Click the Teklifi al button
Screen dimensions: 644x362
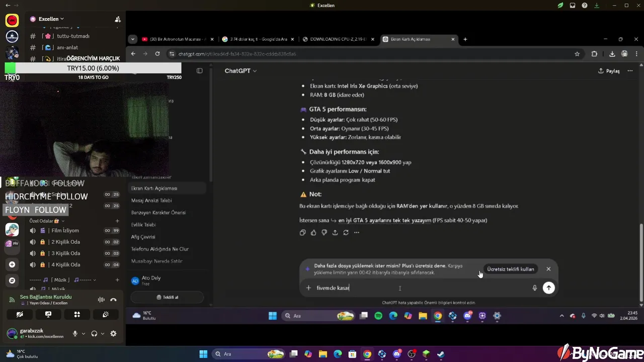(x=167, y=297)
